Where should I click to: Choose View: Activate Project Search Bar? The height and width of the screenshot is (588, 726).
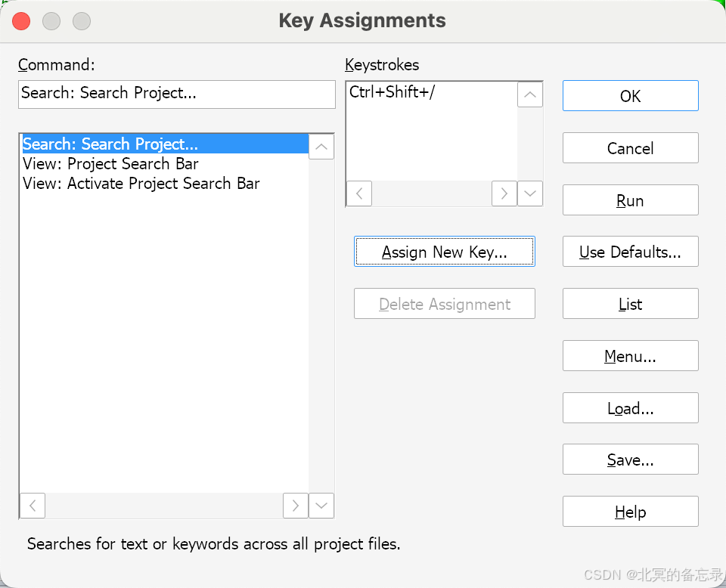coord(141,184)
